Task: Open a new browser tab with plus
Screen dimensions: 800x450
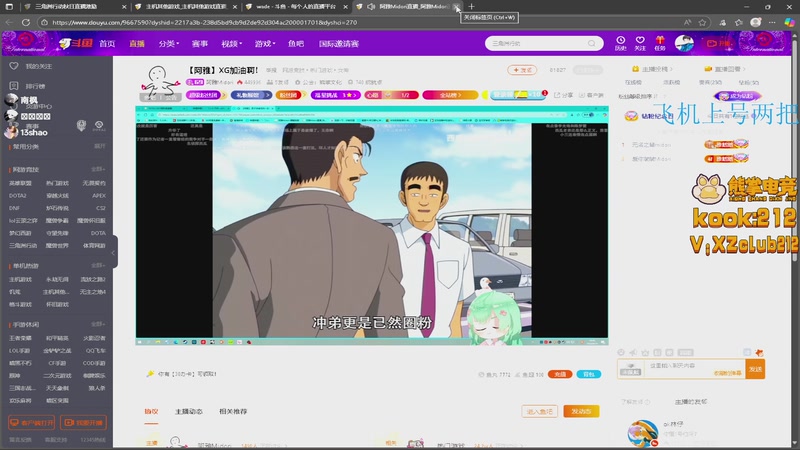Action: (x=471, y=7)
